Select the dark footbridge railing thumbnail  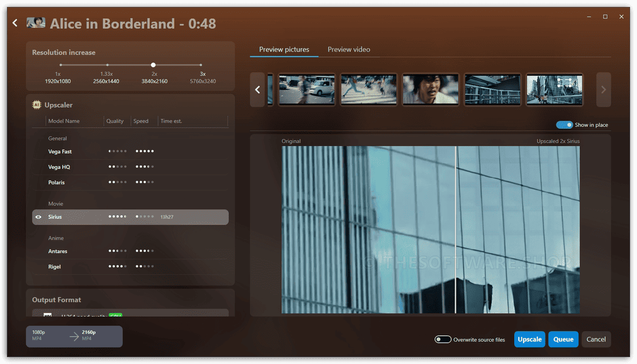[492, 90]
